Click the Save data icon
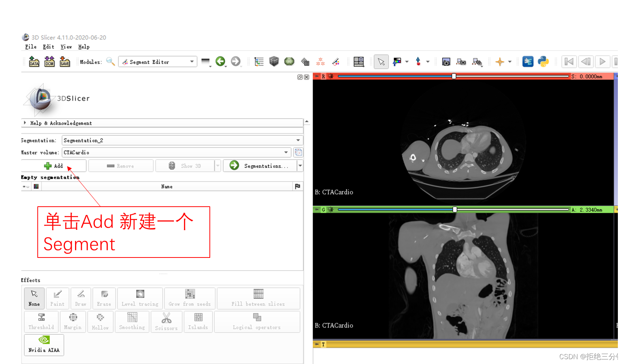This screenshot has height=364, width=644. [65, 62]
